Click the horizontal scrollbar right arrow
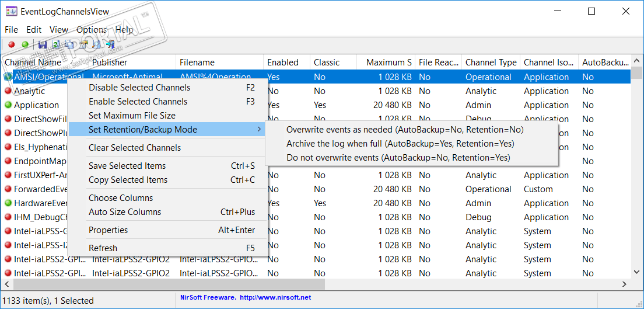The image size is (644, 309). (x=624, y=284)
